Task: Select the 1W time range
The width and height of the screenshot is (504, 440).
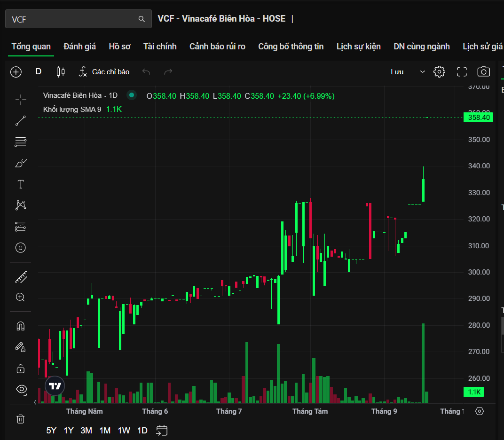Action: (124, 430)
